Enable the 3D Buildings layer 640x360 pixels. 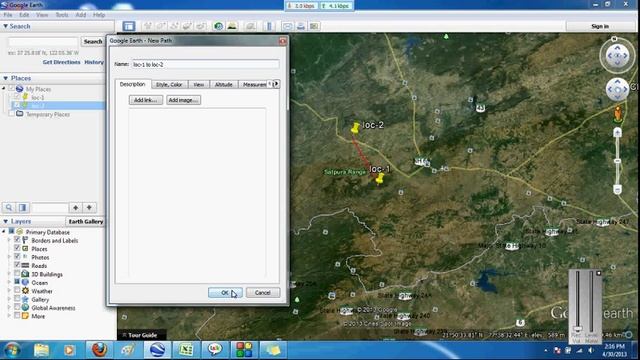[x=17, y=274]
